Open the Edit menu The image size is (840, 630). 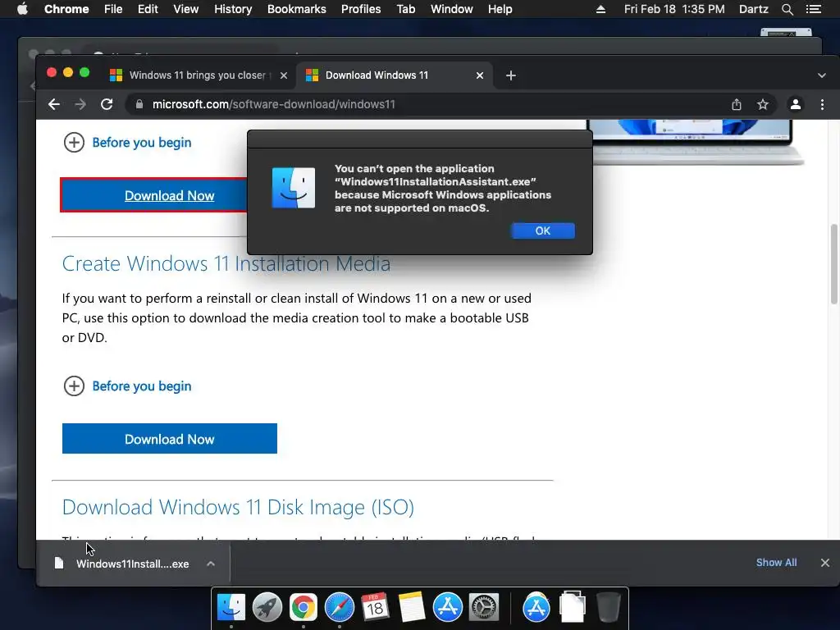click(x=148, y=9)
